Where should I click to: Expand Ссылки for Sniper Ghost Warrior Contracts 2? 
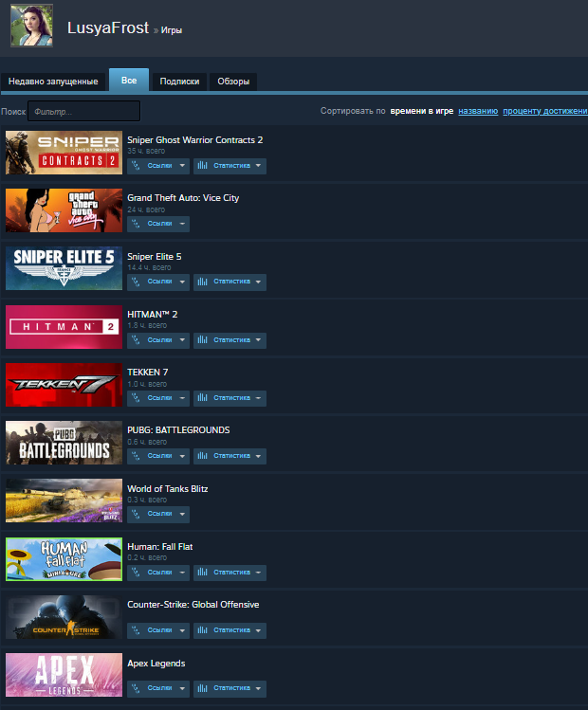pyautogui.click(x=158, y=166)
